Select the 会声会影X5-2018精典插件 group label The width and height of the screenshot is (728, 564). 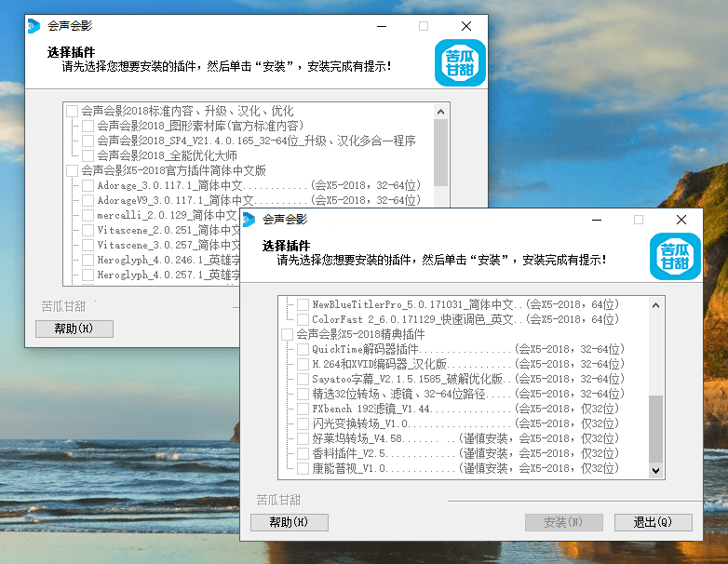pyautogui.click(x=360, y=334)
